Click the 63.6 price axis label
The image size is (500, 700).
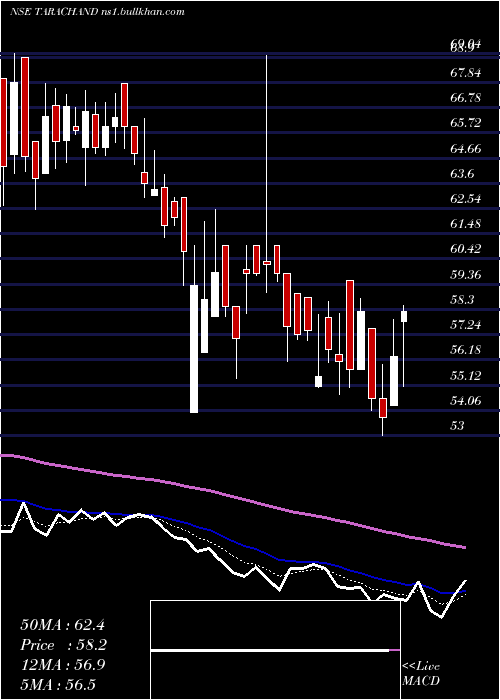click(462, 174)
